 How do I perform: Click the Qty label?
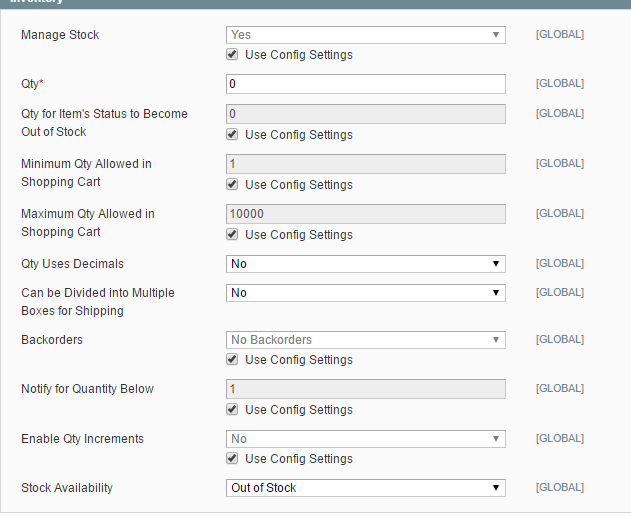[x=32, y=84]
